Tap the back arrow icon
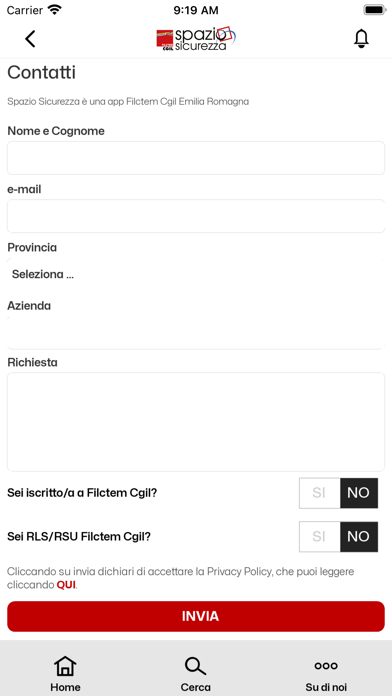The width and height of the screenshot is (392, 696). click(x=30, y=39)
